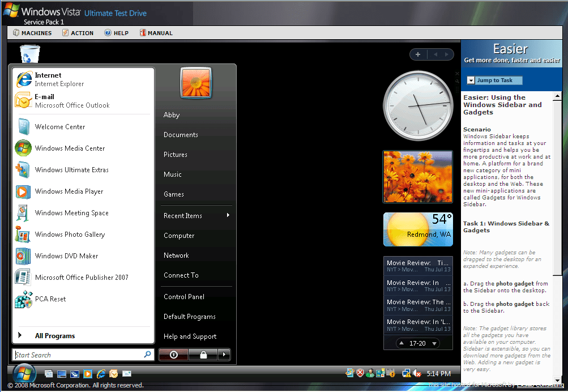Open the ACTION menu

coord(78,33)
